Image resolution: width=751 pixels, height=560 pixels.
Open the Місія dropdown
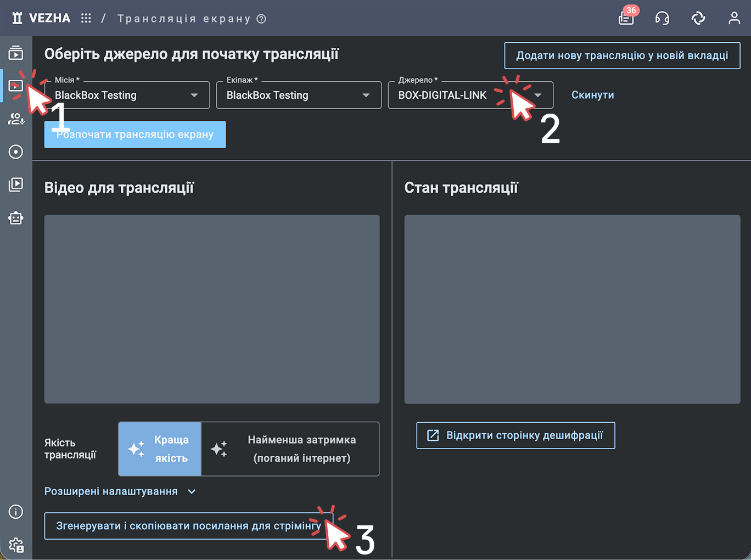click(127, 95)
